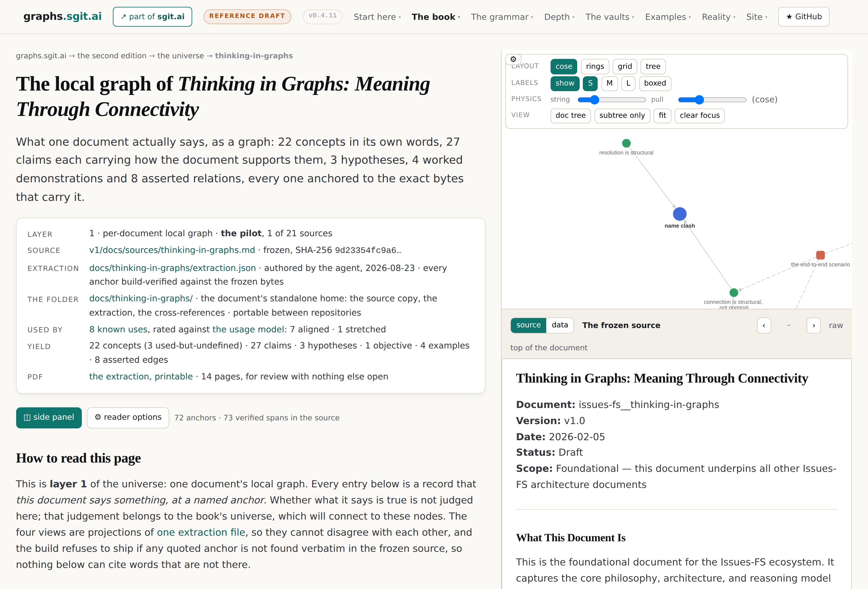Image resolution: width=868 pixels, height=589 pixels.
Task: Set label size to M
Action: tap(609, 83)
